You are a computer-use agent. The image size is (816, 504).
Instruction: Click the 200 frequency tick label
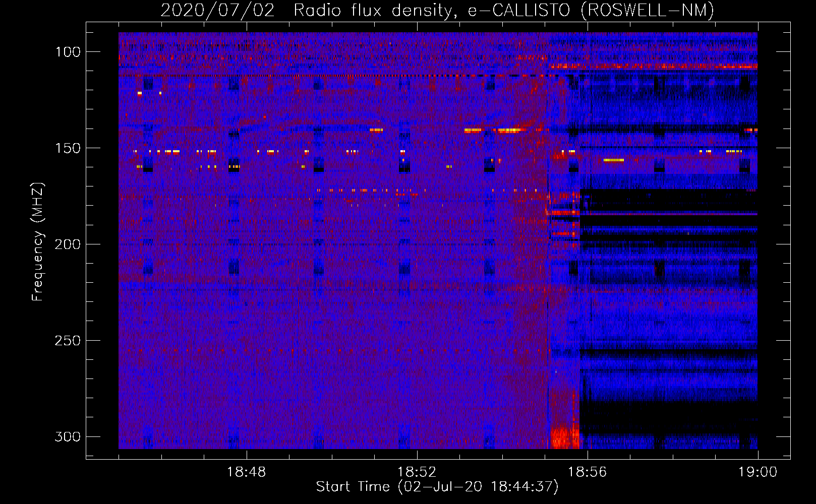click(68, 244)
